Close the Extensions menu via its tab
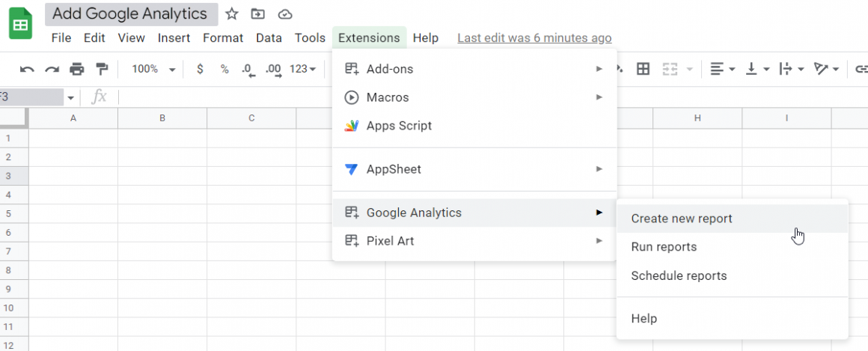This screenshot has width=868, height=351. pos(369,38)
